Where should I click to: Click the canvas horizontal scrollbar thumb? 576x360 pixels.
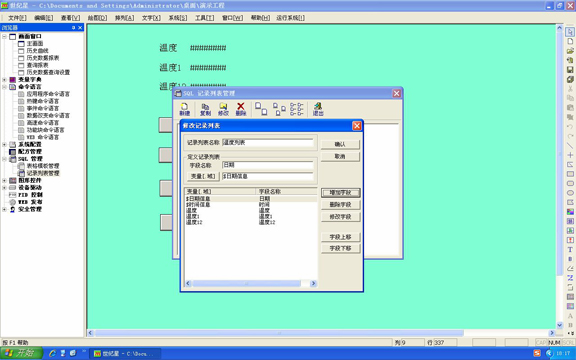[x=279, y=333]
